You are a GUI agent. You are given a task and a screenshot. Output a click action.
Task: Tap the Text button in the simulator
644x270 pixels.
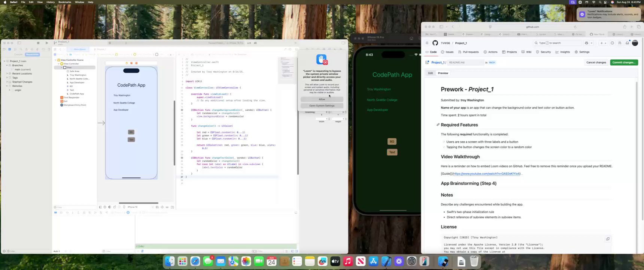(x=392, y=152)
